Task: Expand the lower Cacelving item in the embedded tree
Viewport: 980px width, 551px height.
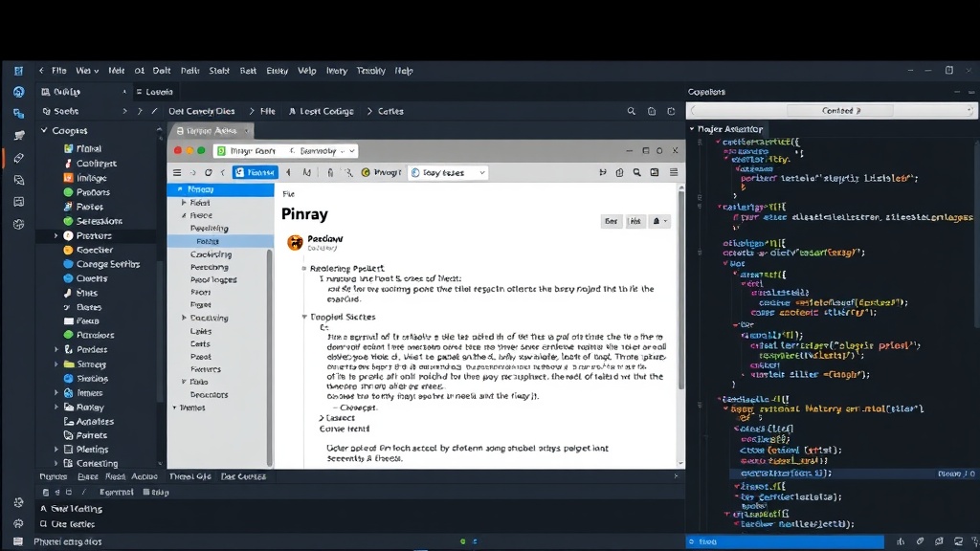Action: coord(184,318)
